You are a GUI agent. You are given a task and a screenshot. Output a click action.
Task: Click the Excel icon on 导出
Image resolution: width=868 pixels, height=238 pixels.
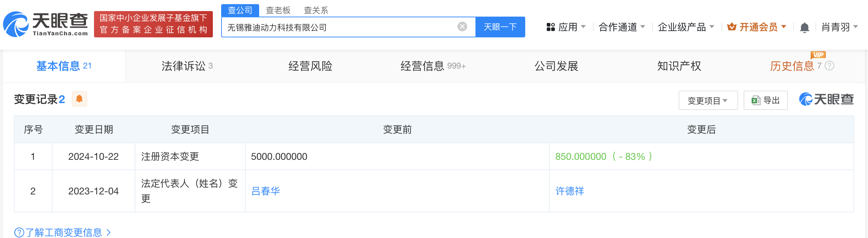756,100
